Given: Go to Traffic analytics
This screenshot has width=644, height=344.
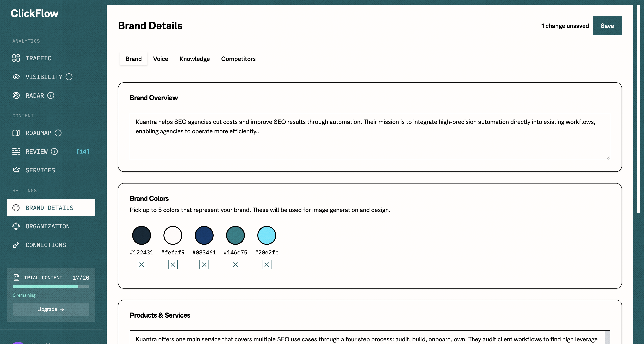Looking at the screenshot, I should 51,58.
